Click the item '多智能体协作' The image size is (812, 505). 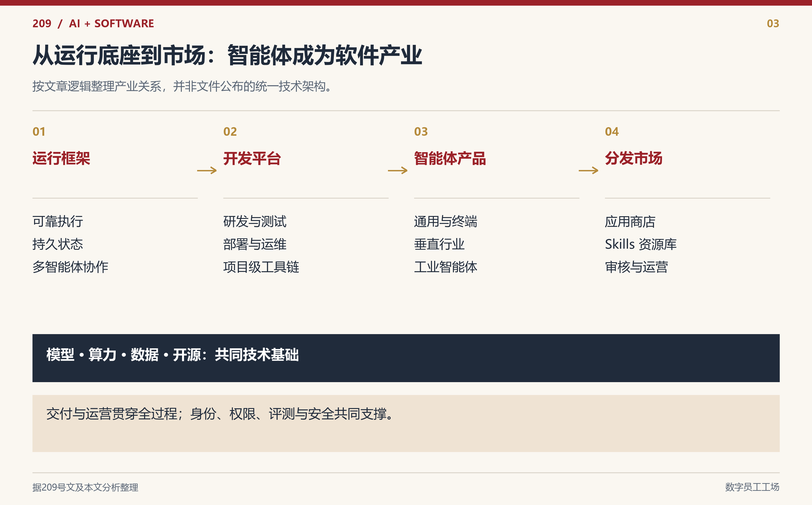[71, 267]
